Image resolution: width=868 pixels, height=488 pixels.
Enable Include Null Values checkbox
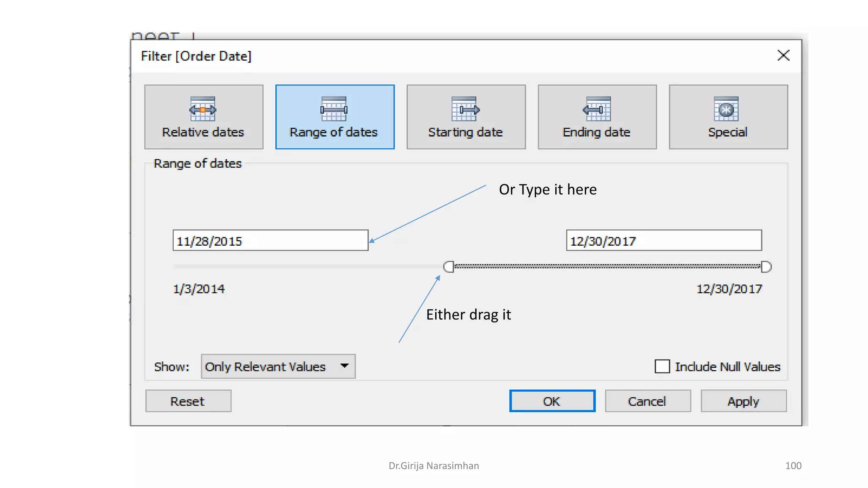coord(662,366)
